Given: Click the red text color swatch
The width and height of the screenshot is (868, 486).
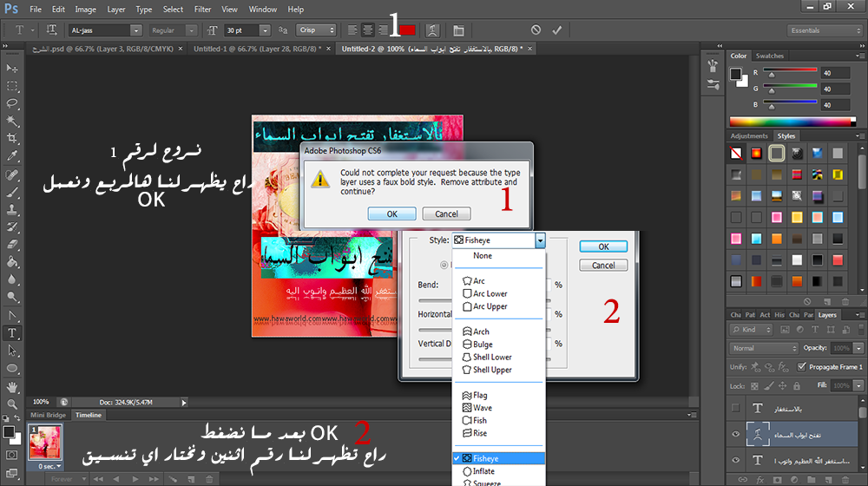Looking at the screenshot, I should click(407, 30).
